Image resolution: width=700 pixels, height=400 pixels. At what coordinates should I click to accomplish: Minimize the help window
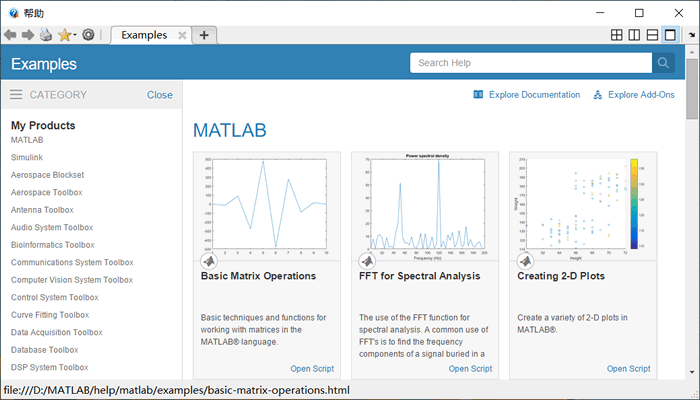tap(600, 13)
